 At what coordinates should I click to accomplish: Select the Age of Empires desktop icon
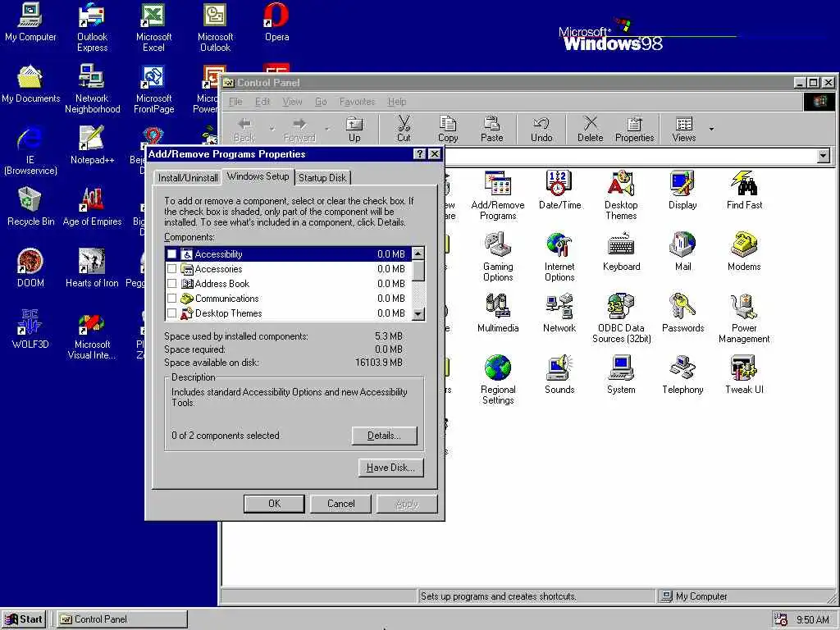point(92,206)
